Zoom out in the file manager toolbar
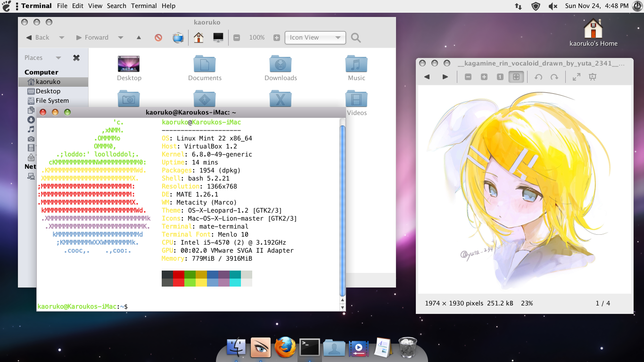 (x=237, y=38)
